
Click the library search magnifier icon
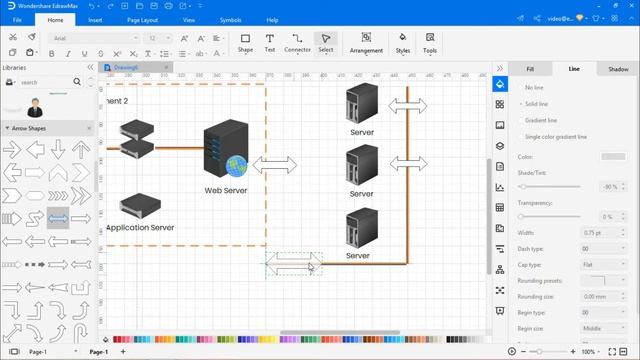point(77,82)
